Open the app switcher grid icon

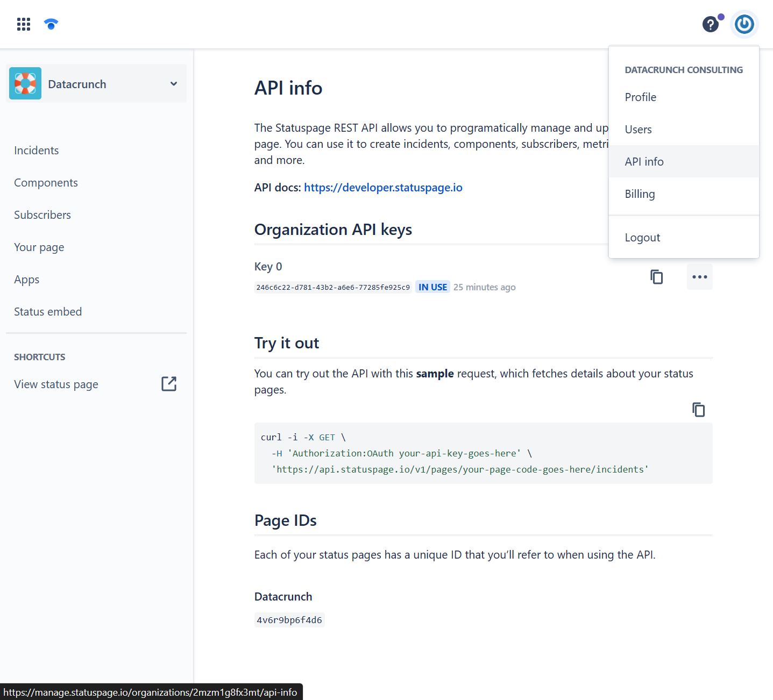(x=24, y=24)
